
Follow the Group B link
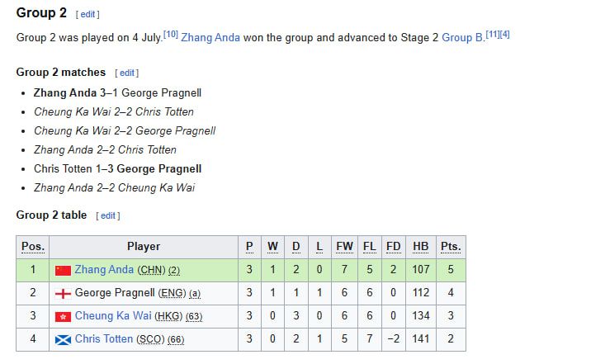coord(462,38)
